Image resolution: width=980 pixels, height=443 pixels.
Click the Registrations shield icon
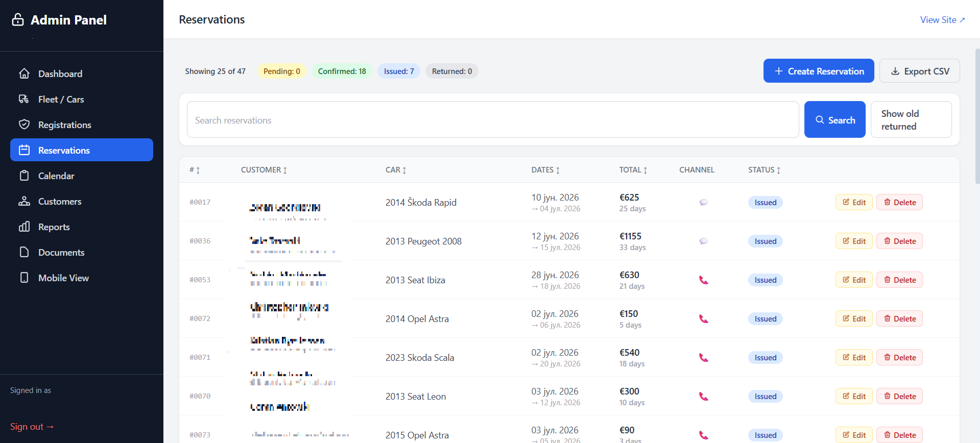click(x=24, y=125)
